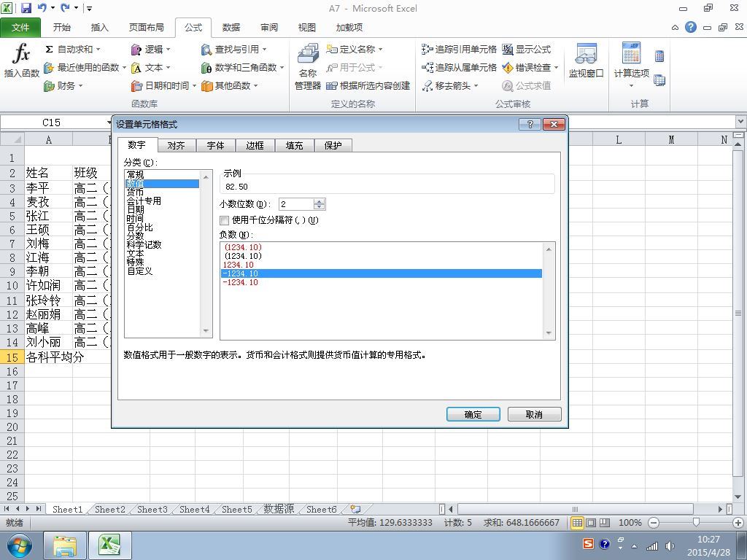This screenshot has height=560, width=747.
Task: Select the Percentage (百分比) category
Action: 139,227
